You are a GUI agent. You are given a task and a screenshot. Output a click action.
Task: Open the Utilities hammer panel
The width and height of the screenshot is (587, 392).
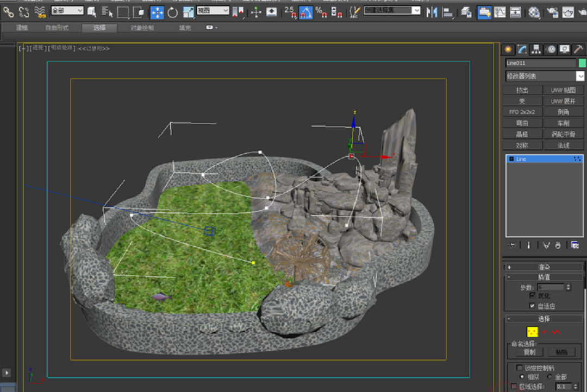tap(578, 49)
